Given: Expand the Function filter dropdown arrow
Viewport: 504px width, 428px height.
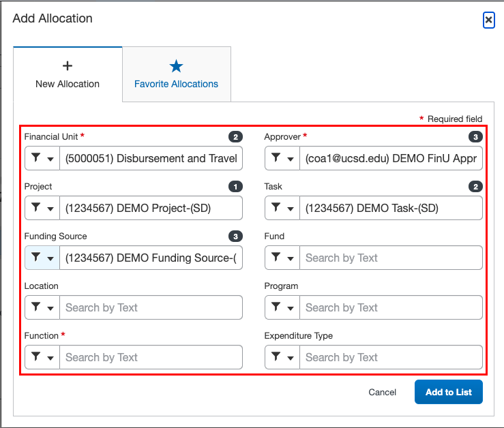Looking at the screenshot, I should click(x=50, y=358).
